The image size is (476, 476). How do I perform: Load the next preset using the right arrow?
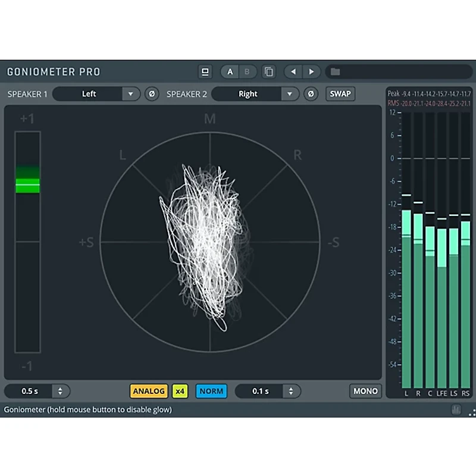pos(312,71)
